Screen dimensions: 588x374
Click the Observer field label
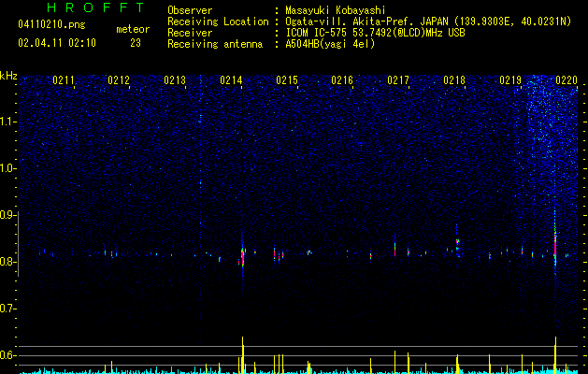click(190, 10)
